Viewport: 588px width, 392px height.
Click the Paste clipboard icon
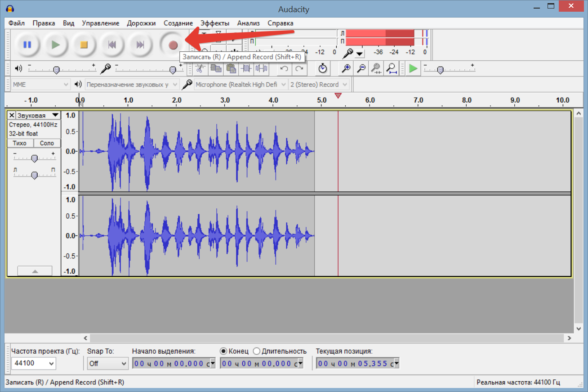pos(231,68)
